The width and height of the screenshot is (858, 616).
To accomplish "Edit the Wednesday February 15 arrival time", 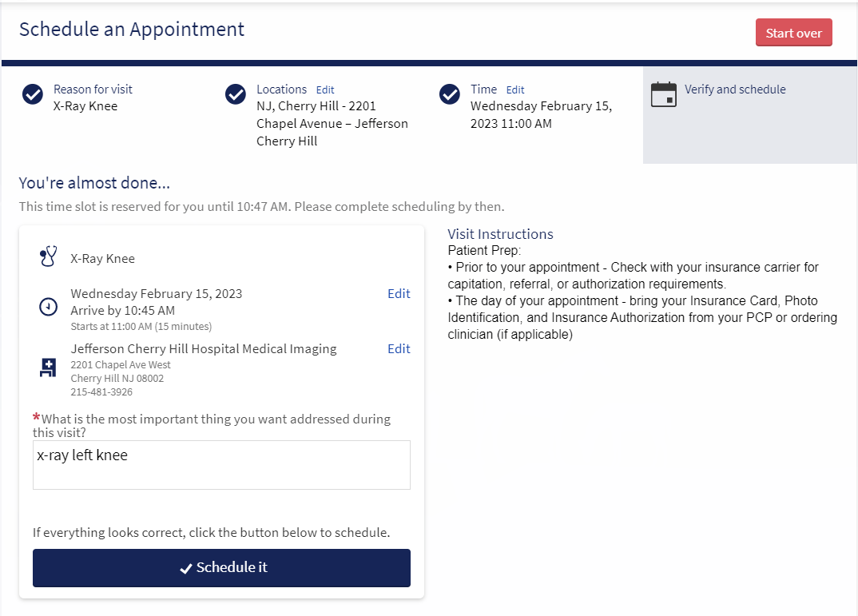I will [399, 294].
